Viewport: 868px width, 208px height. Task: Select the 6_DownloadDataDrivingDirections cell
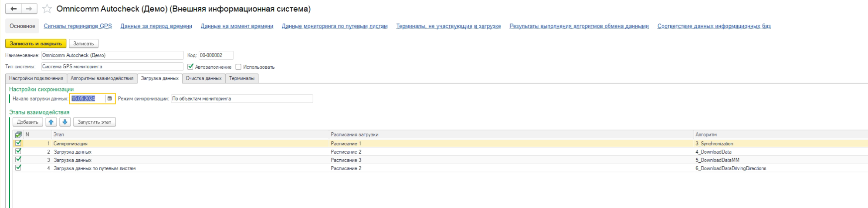point(781,168)
